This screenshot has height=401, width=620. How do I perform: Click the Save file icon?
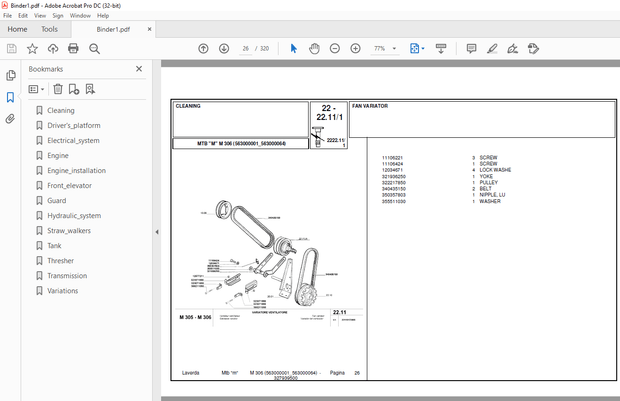[12, 49]
